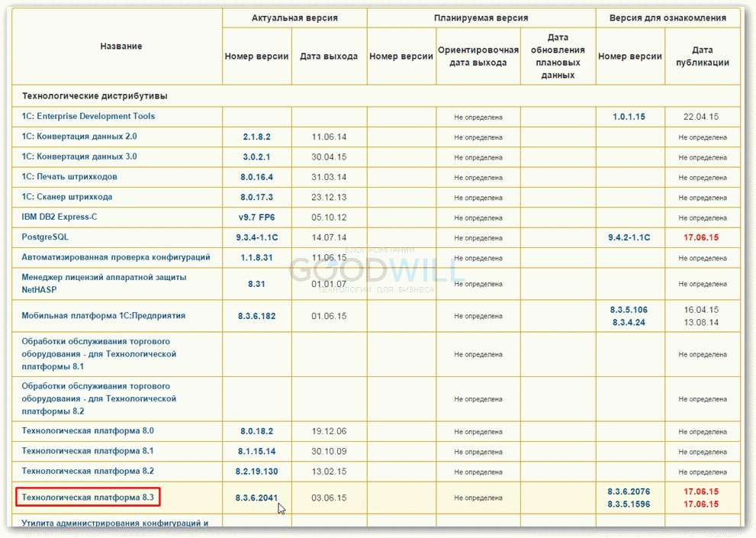Open Технологическая платформа 8.0 link

coord(88,431)
